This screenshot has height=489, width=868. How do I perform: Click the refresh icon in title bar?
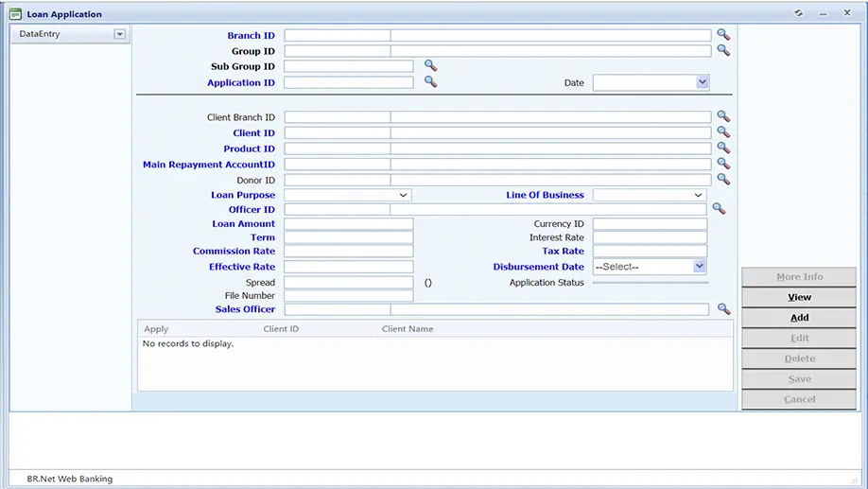798,12
